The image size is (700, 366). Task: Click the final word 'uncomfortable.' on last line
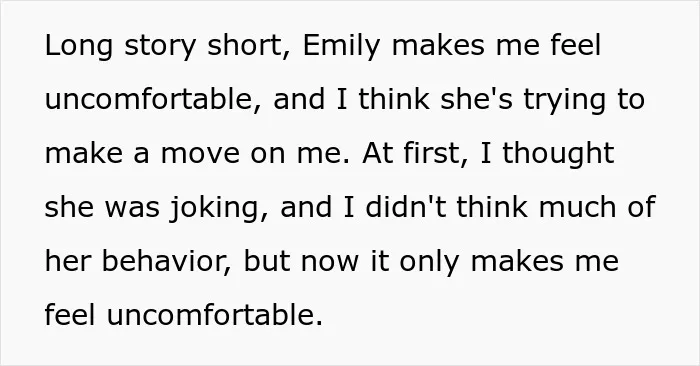(x=215, y=315)
